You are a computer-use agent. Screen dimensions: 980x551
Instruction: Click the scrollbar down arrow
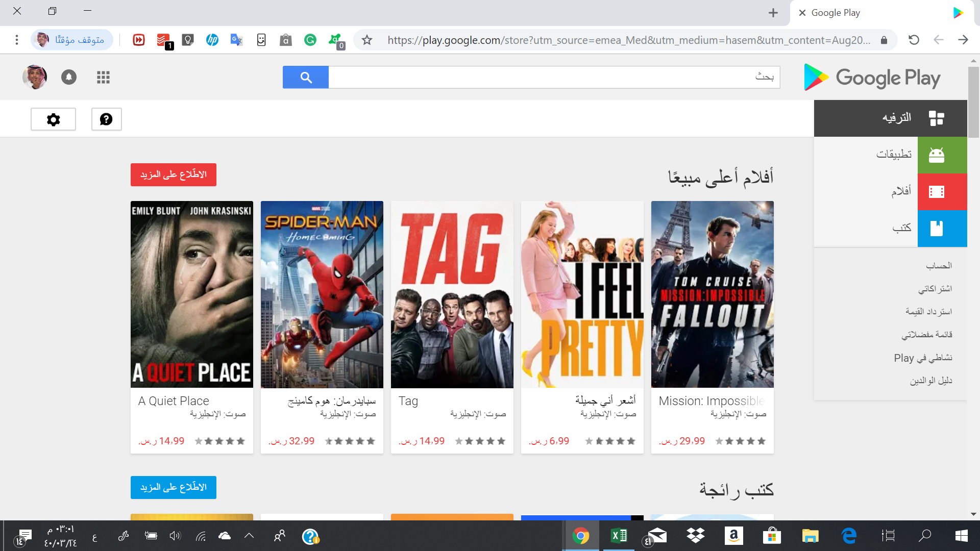point(973,514)
